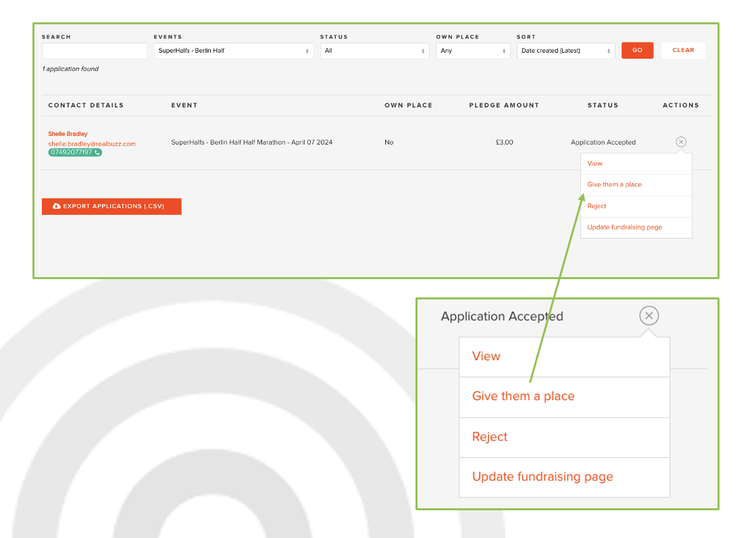
Task: Select View in the enlarged popup panel
Action: tap(486, 356)
